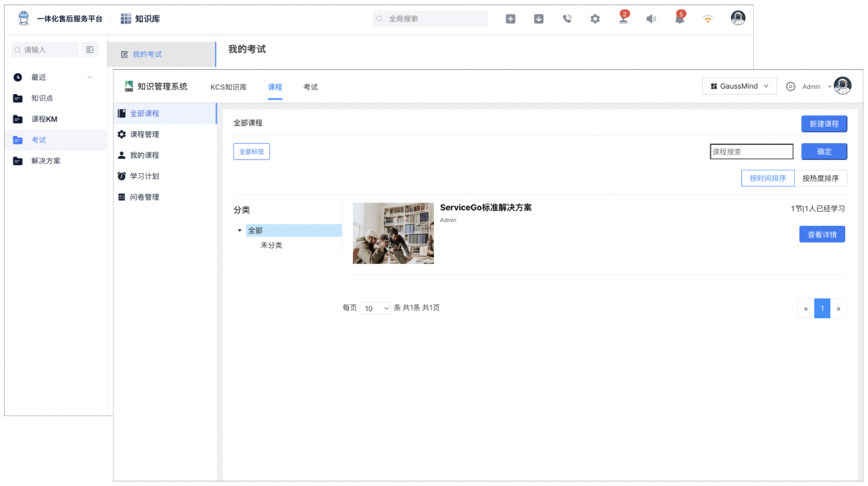This screenshot has width=868, height=486.
Task: Click the add (+) icon in top toolbar
Action: click(x=510, y=18)
